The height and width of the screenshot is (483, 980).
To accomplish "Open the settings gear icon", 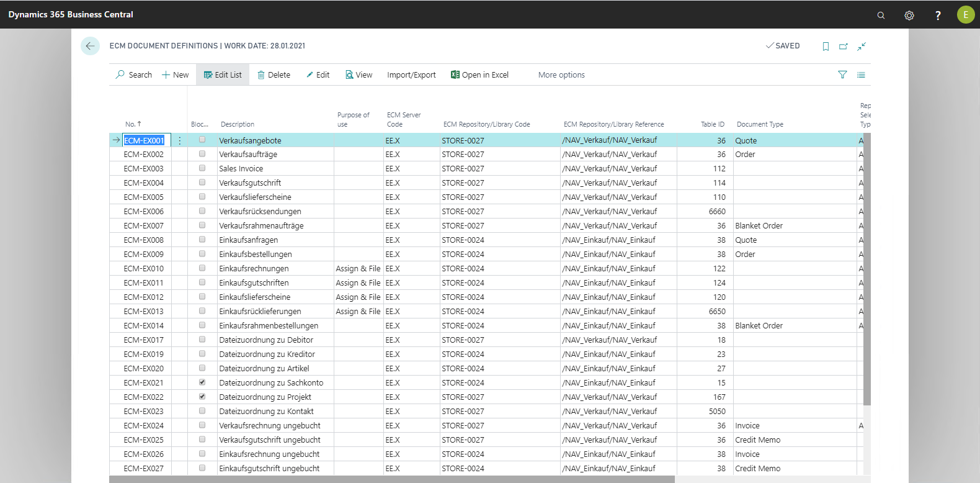I will (909, 15).
